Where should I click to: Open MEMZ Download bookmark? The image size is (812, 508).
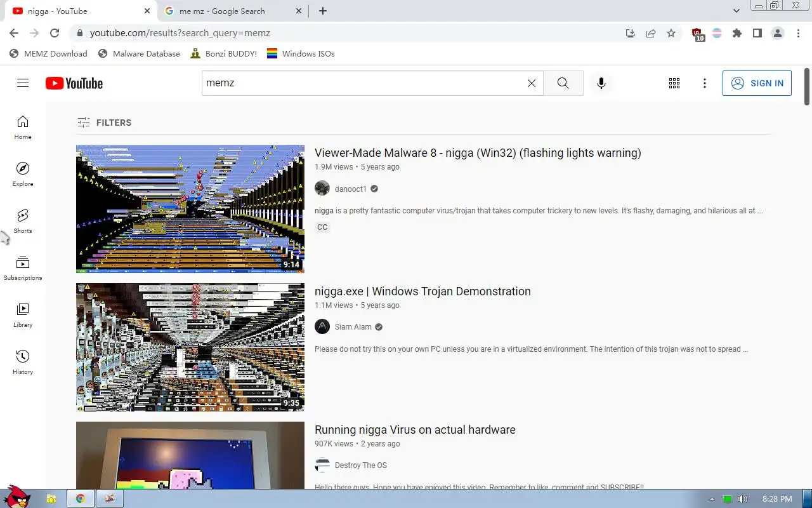[48, 54]
